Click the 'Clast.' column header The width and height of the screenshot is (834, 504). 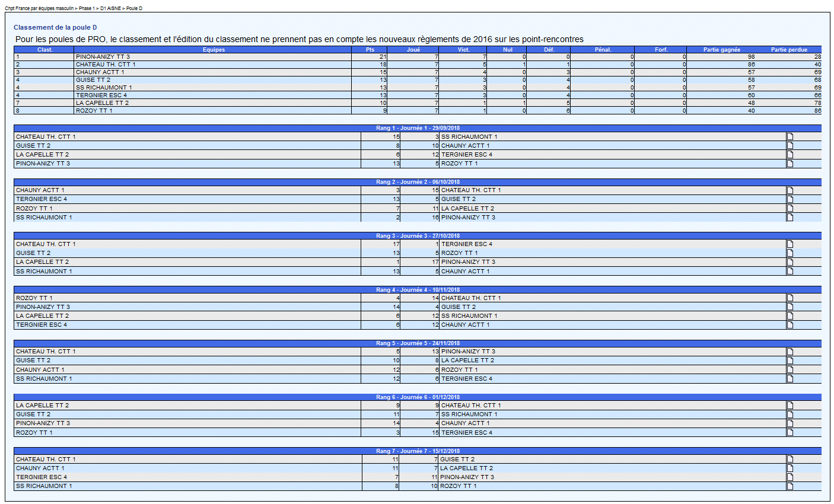pos(45,50)
